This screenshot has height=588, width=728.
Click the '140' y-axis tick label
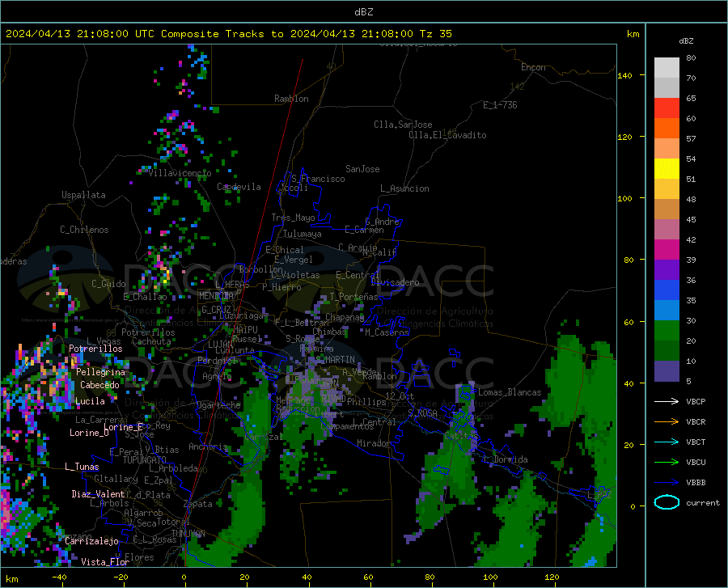point(624,75)
